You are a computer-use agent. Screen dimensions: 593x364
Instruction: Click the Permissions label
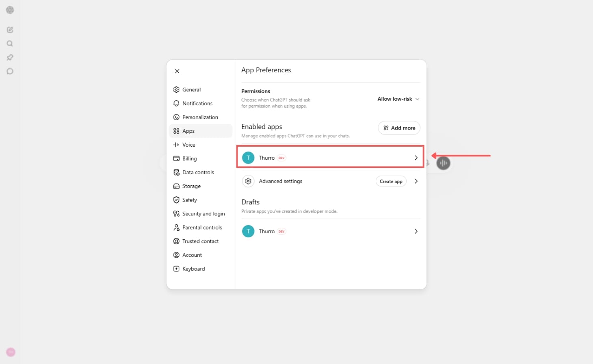pyautogui.click(x=255, y=91)
